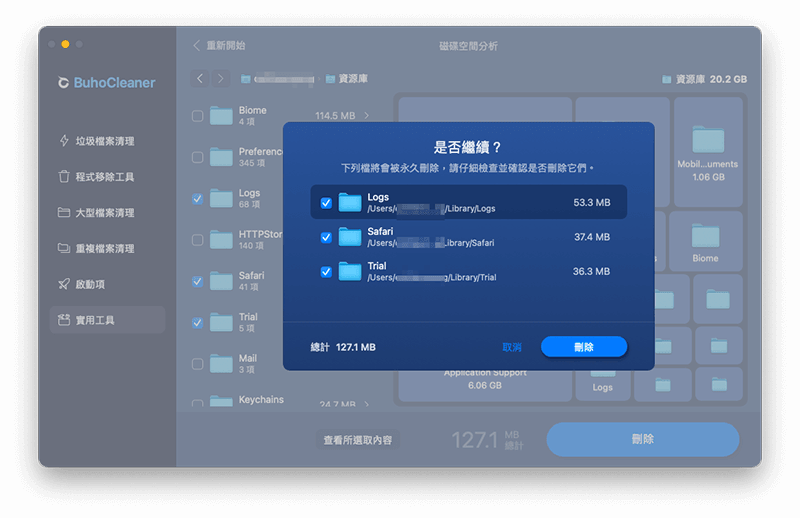The height and width of the screenshot is (518, 800).
Task: Click the rocket startup items icon
Action: point(64,284)
